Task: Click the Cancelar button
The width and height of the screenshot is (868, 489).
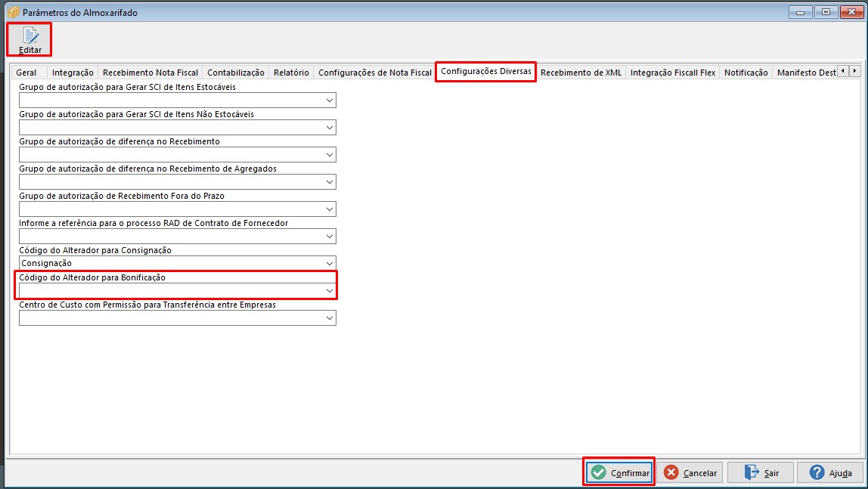Action: point(690,472)
